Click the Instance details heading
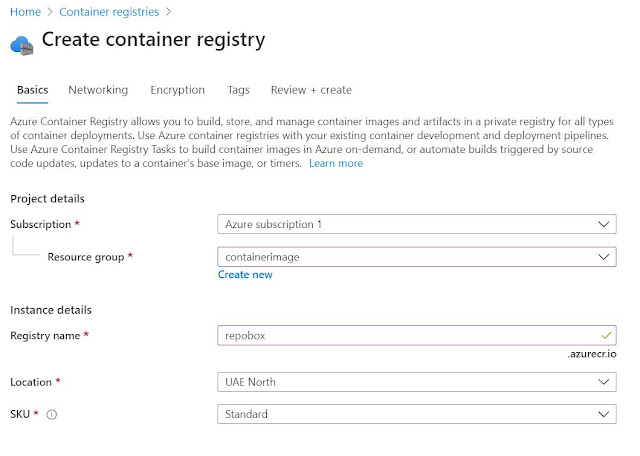 click(51, 310)
